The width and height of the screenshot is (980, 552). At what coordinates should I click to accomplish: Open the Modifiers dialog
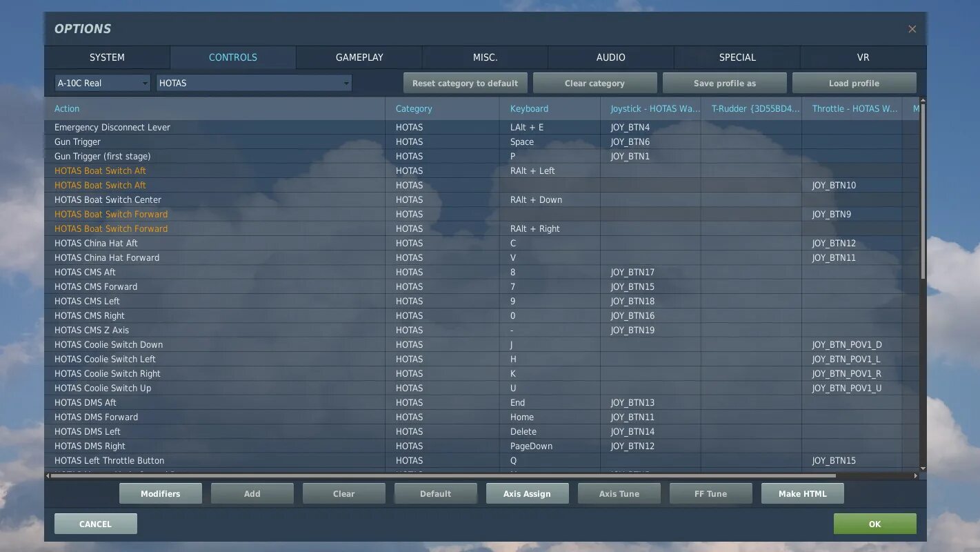click(160, 493)
